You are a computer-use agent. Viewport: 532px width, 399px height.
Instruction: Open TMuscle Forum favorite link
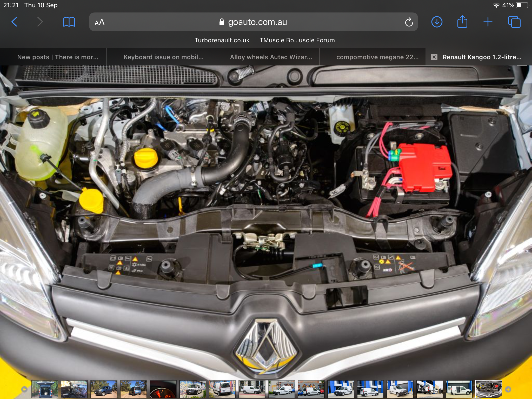297,40
